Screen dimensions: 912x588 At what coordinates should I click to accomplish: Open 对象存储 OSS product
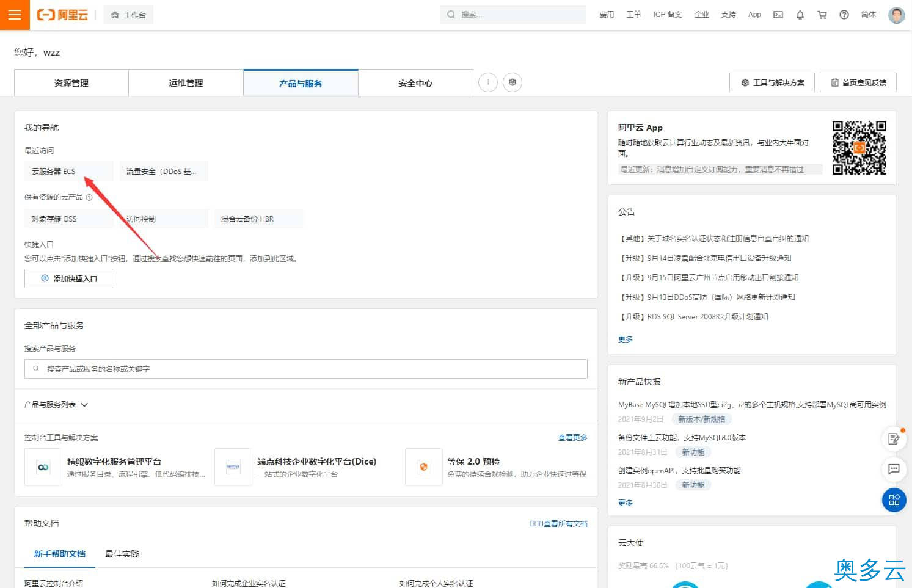(x=68, y=219)
